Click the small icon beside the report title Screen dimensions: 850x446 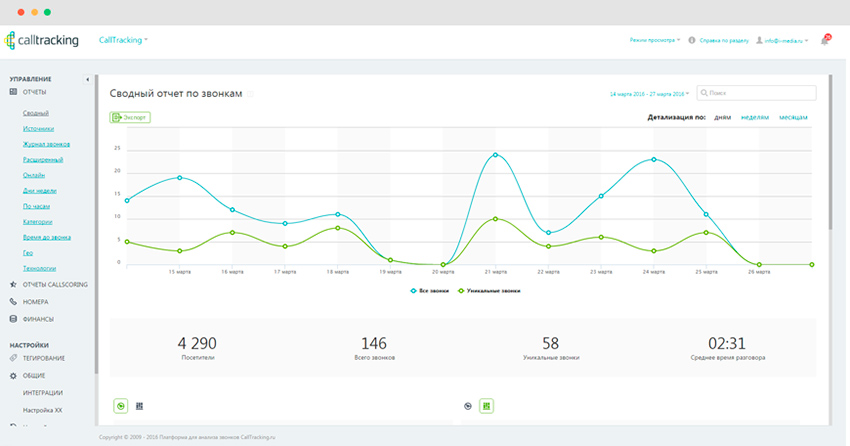(x=251, y=93)
